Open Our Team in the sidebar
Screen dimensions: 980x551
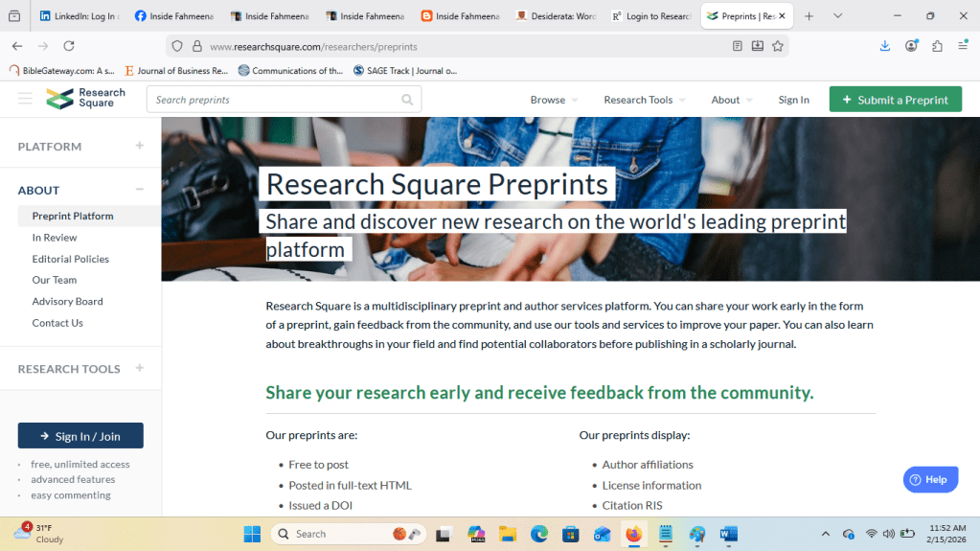(55, 280)
